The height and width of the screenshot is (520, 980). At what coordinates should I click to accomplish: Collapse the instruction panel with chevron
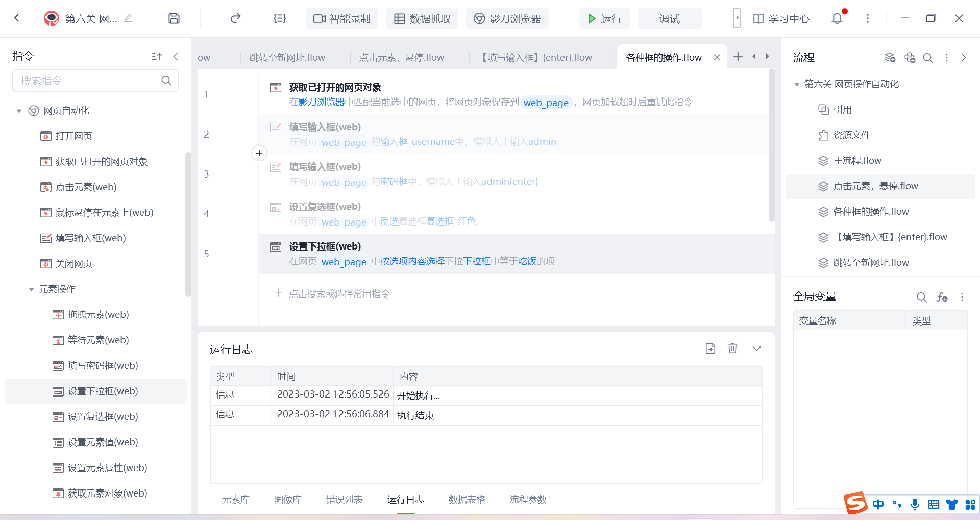pos(176,56)
